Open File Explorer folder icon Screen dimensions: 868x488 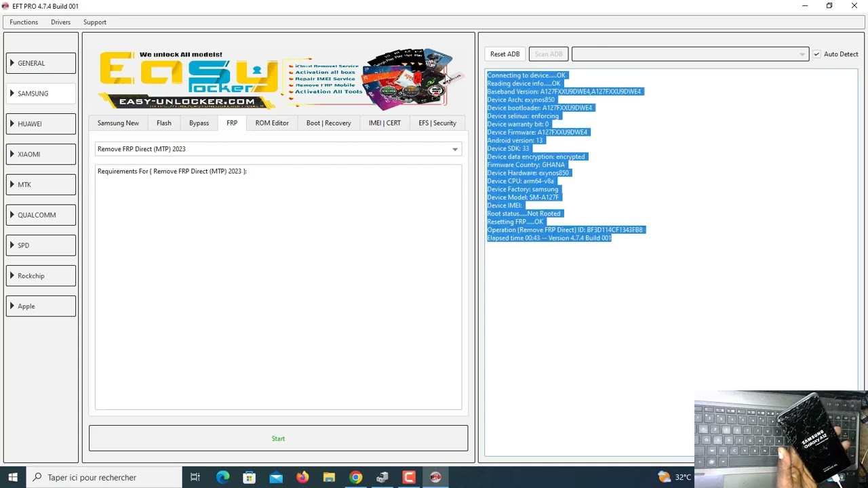pos(329,477)
